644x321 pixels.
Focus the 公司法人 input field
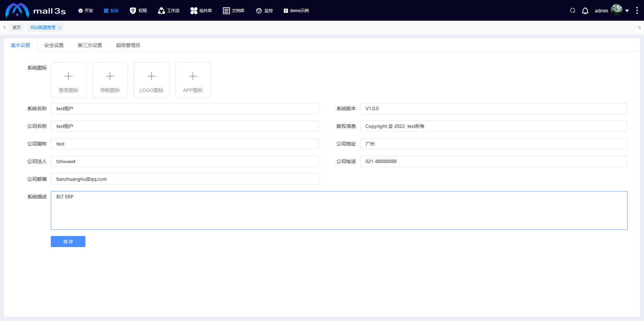coord(185,161)
